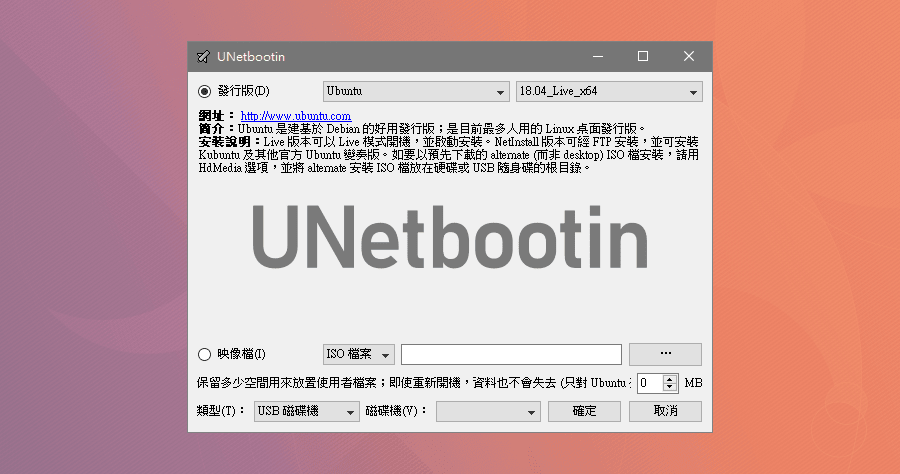Click the 取消 cancel button
The height and width of the screenshot is (474, 900).
click(665, 411)
